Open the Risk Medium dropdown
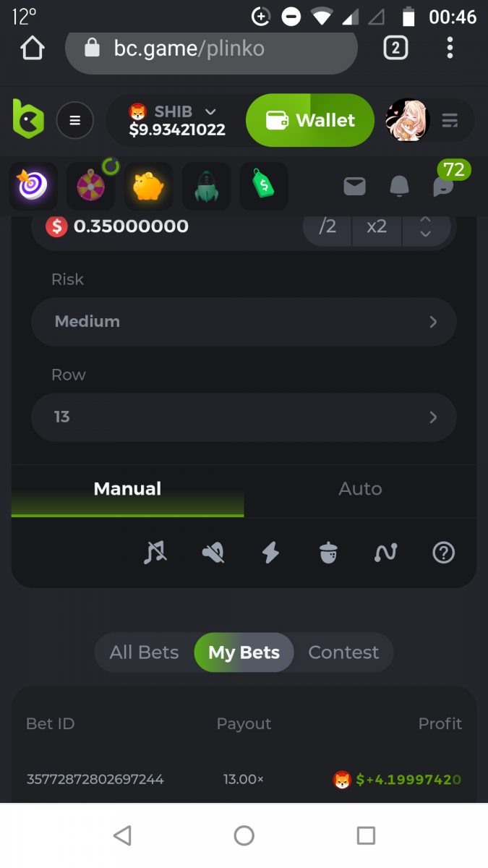 (244, 321)
